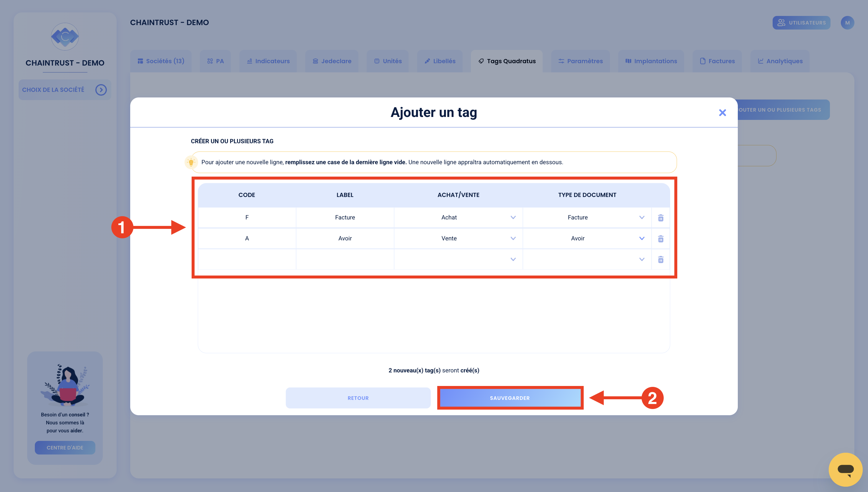868x492 pixels.
Task: Delete the Facture tag row
Action: 661,218
